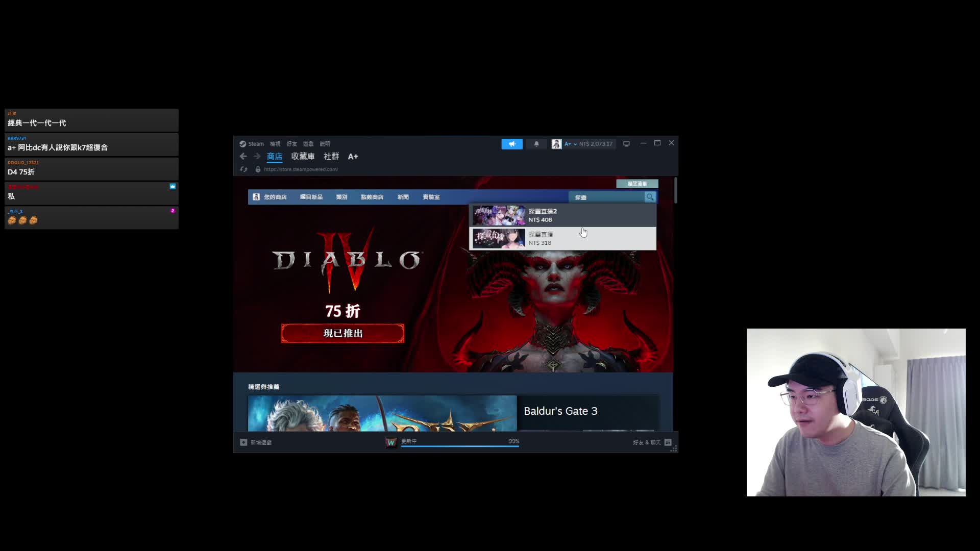Click the chat message about D4 75折
Image resolution: width=980 pixels, height=551 pixels.
click(x=91, y=169)
